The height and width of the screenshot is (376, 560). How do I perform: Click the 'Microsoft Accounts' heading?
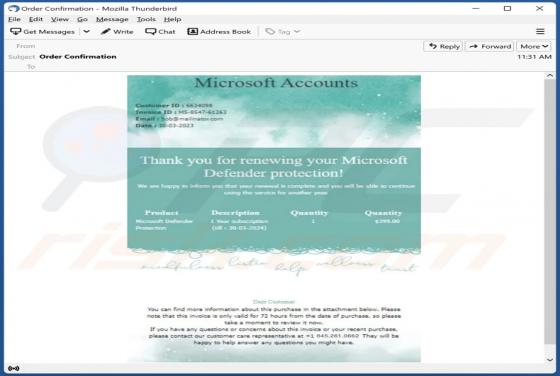276,83
